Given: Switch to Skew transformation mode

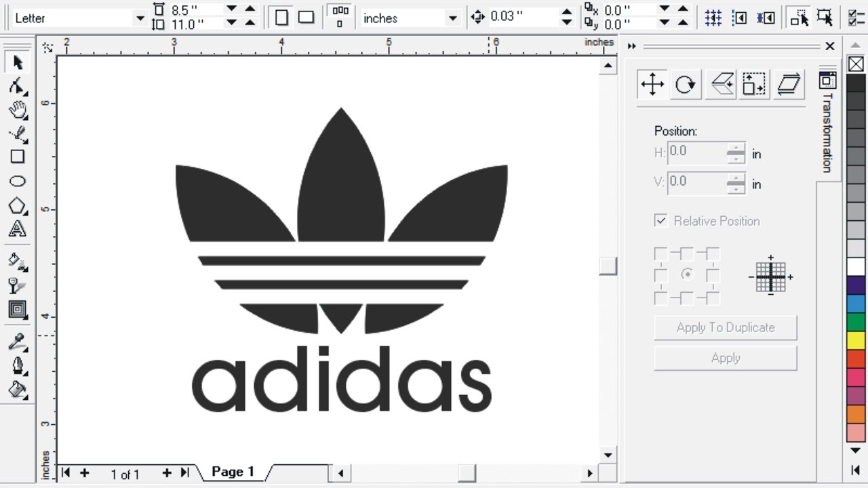Looking at the screenshot, I should (x=788, y=85).
